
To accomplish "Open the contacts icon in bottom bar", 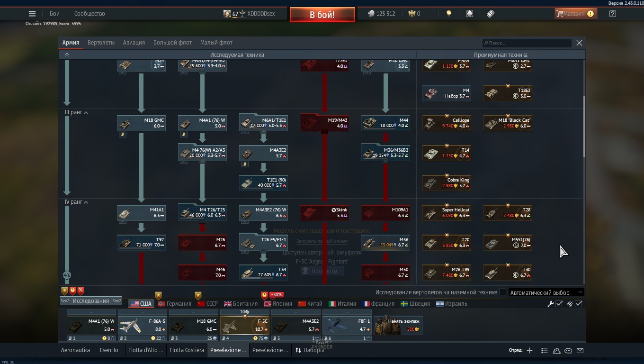I will pyautogui.click(x=557, y=351).
